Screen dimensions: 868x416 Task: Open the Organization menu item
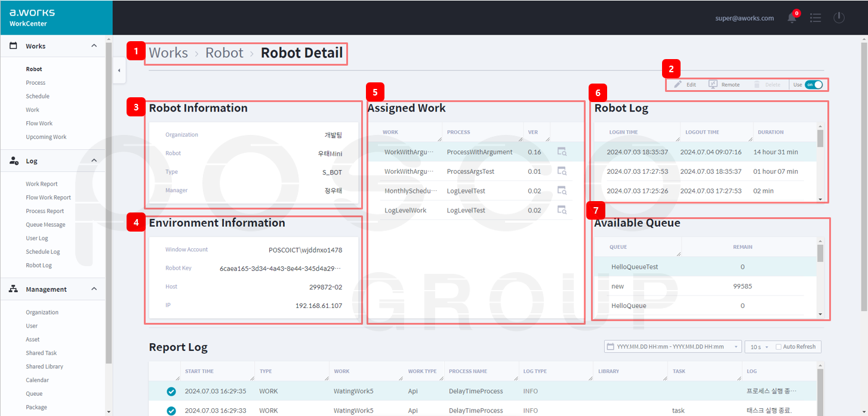pyautogui.click(x=42, y=312)
